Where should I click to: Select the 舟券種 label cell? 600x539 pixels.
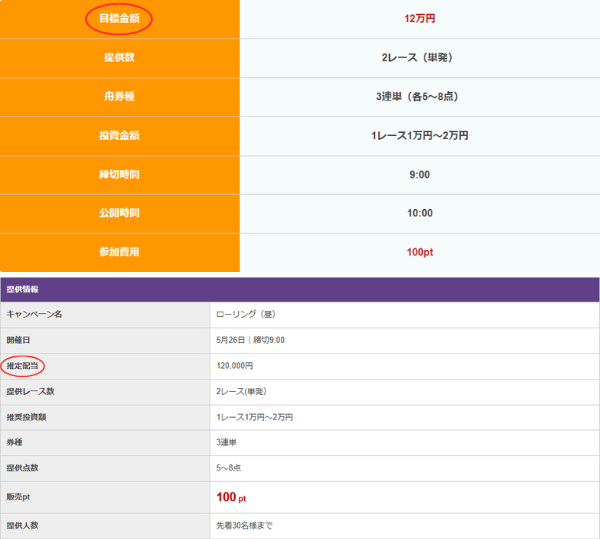pyautogui.click(x=119, y=96)
